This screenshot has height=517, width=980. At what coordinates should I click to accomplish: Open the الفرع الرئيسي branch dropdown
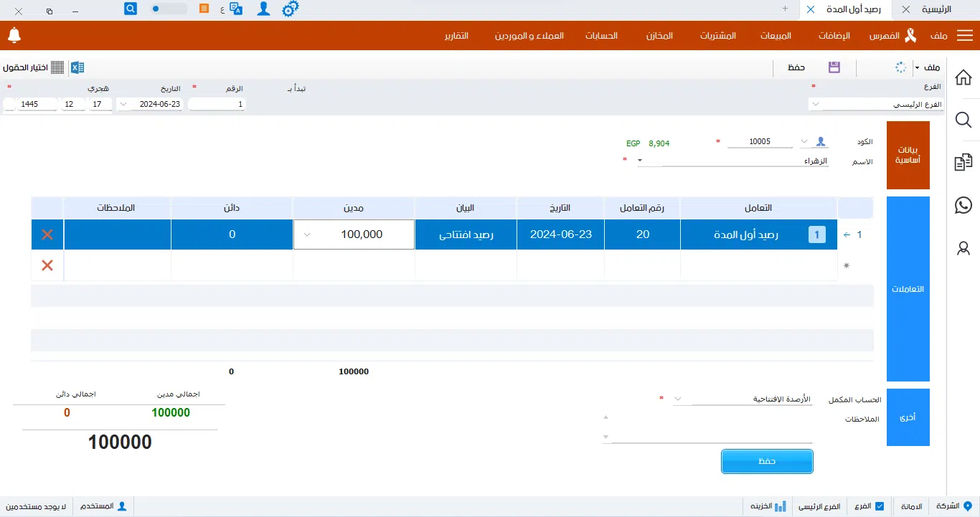tap(815, 104)
